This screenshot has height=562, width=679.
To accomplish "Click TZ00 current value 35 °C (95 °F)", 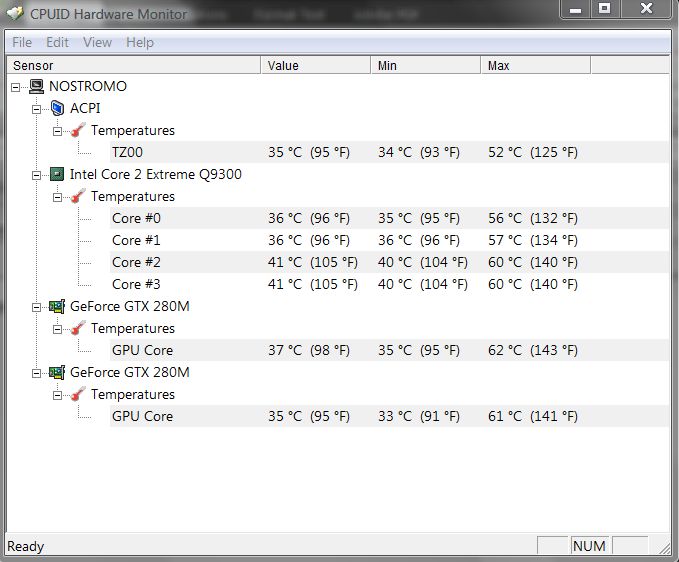I will coord(309,152).
